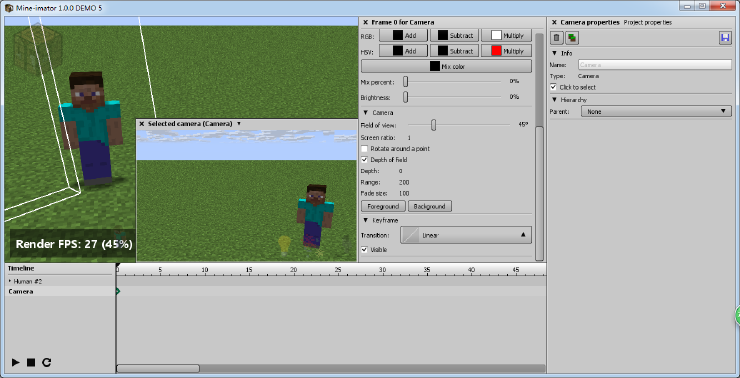
Task: Click the red HSV Multiply color swatch
Action: pos(496,51)
